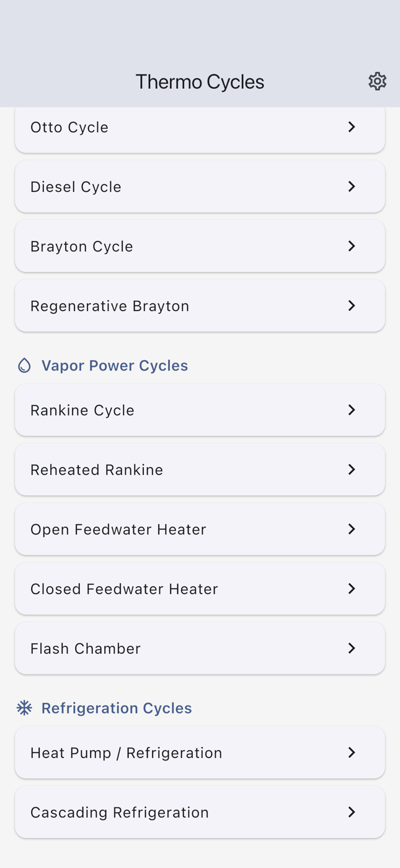
Task: Click the Refrigeration Cycles section heading
Action: coord(117,708)
